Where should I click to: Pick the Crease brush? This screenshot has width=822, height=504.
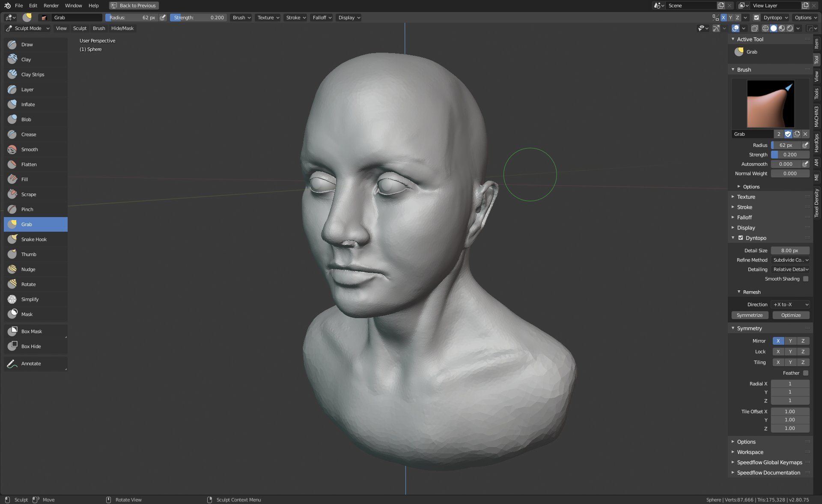coord(29,134)
